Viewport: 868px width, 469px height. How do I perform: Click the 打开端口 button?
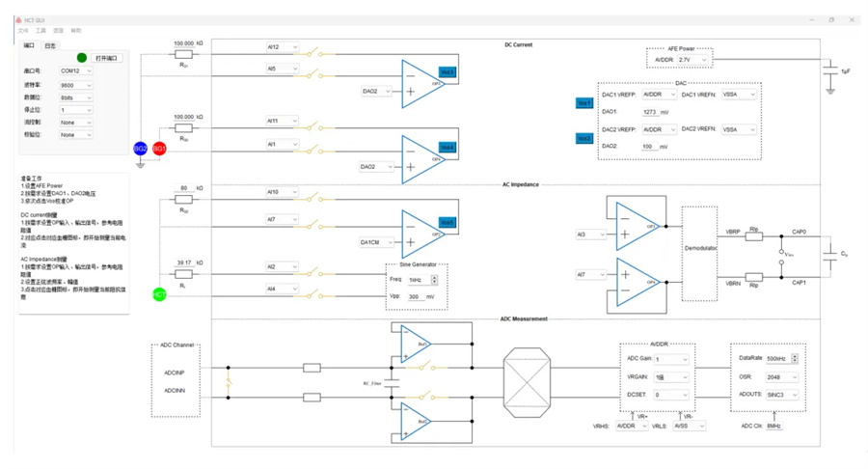pyautogui.click(x=107, y=58)
